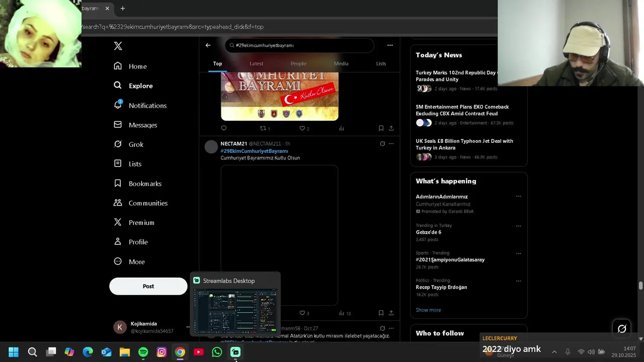The height and width of the screenshot is (362, 644).
Task: View analytics of Cumhuriyet Bayramı image post
Action: [x=342, y=128]
